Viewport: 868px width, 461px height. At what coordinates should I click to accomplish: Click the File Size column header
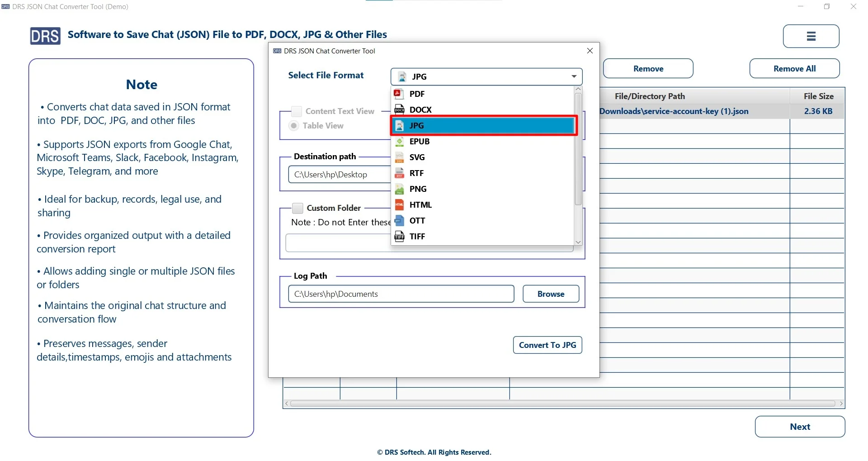coord(818,96)
